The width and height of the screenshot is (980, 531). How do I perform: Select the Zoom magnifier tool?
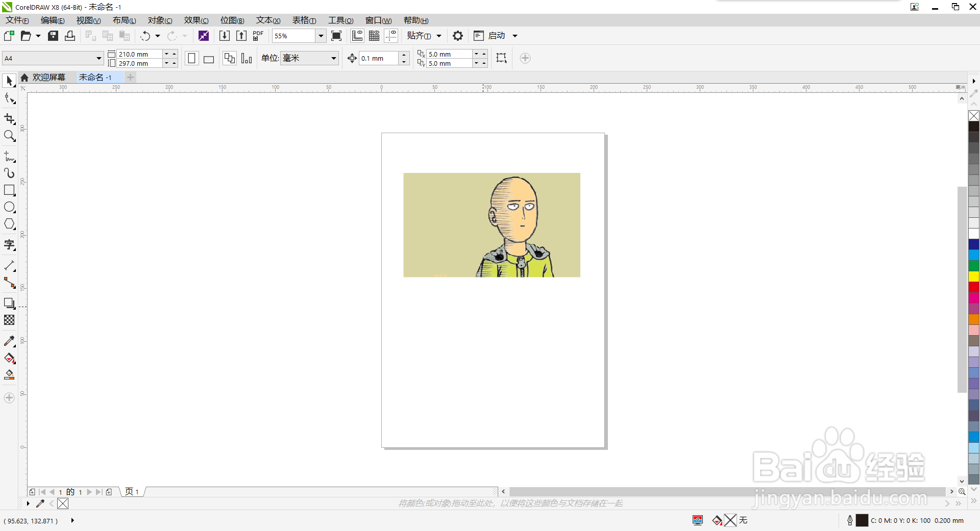9,136
